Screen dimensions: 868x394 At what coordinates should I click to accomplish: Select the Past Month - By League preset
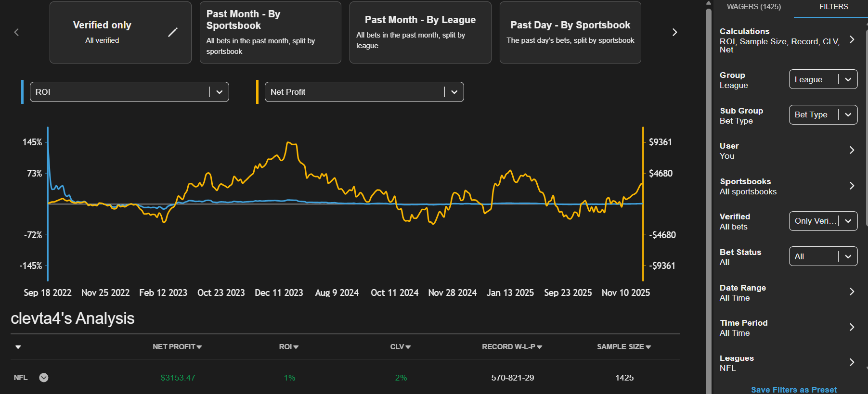(x=420, y=32)
